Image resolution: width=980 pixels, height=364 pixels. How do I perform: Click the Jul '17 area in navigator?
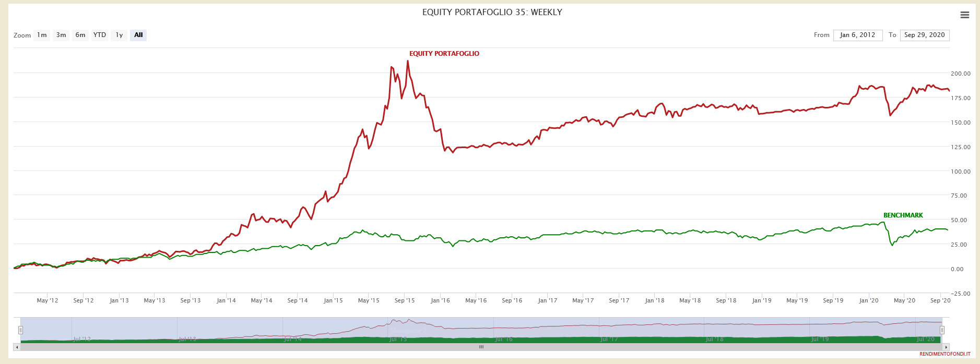pyautogui.click(x=609, y=338)
